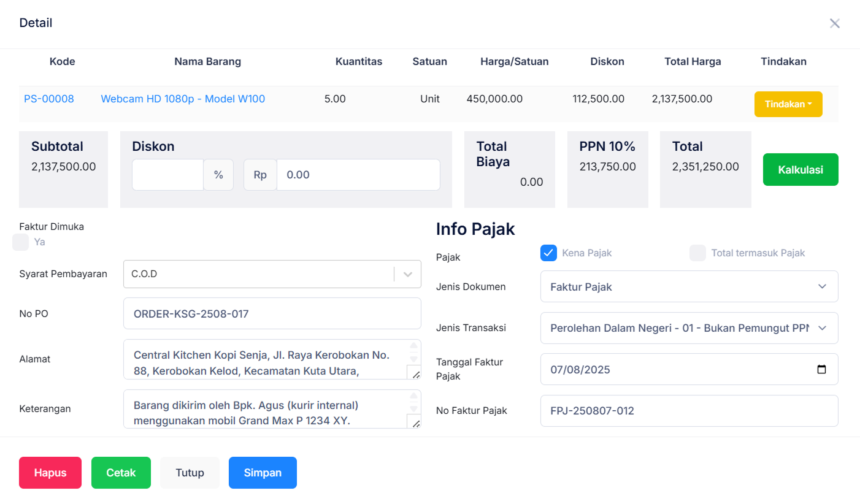Open the Syarat Pembayaran dropdown showing C.O.D
Screen dimensions: 860x504
click(x=407, y=274)
